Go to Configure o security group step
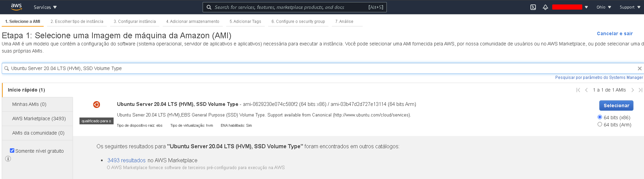The image size is (644, 179). [x=298, y=22]
